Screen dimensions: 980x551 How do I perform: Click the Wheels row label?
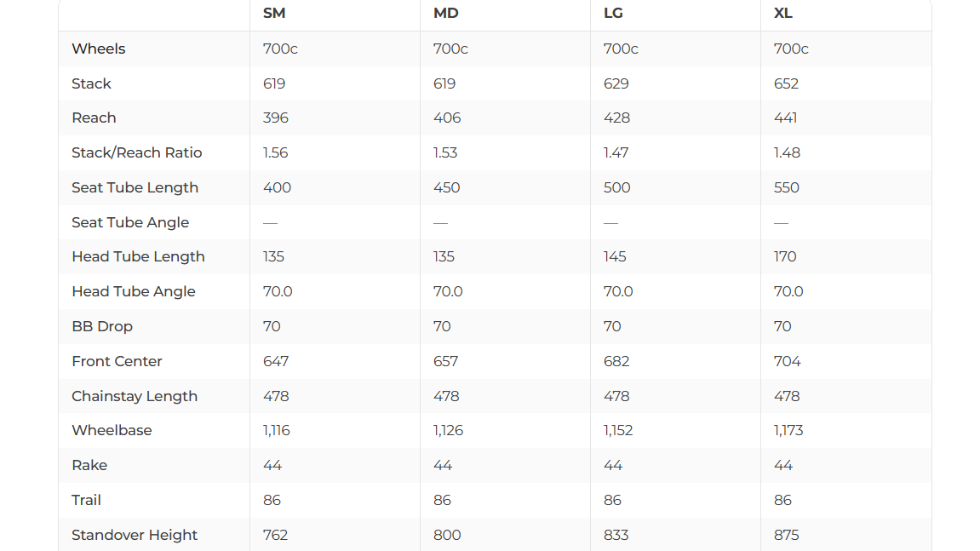(99, 49)
